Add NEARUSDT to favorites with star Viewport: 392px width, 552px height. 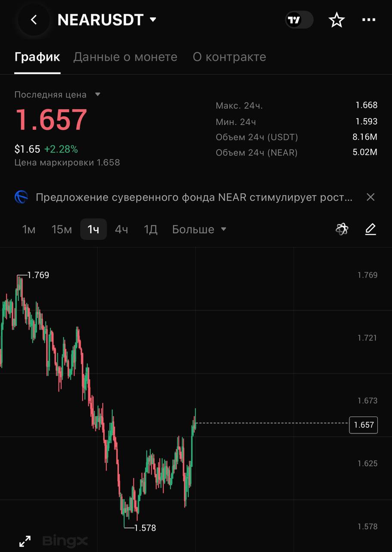click(x=336, y=20)
